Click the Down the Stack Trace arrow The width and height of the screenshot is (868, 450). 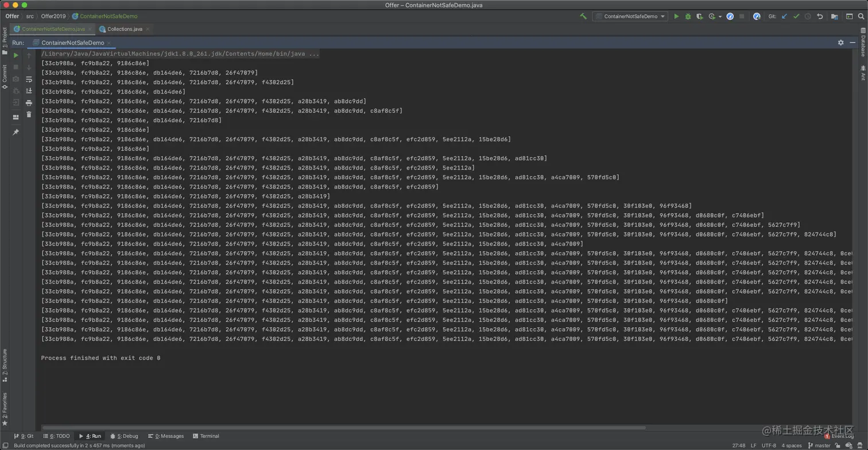point(29,67)
